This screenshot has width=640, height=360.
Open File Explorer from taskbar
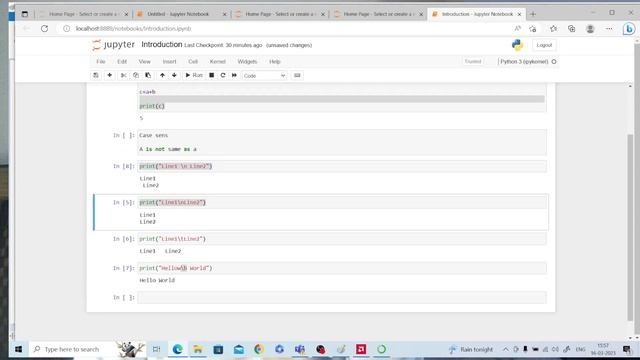pyautogui.click(x=198, y=349)
